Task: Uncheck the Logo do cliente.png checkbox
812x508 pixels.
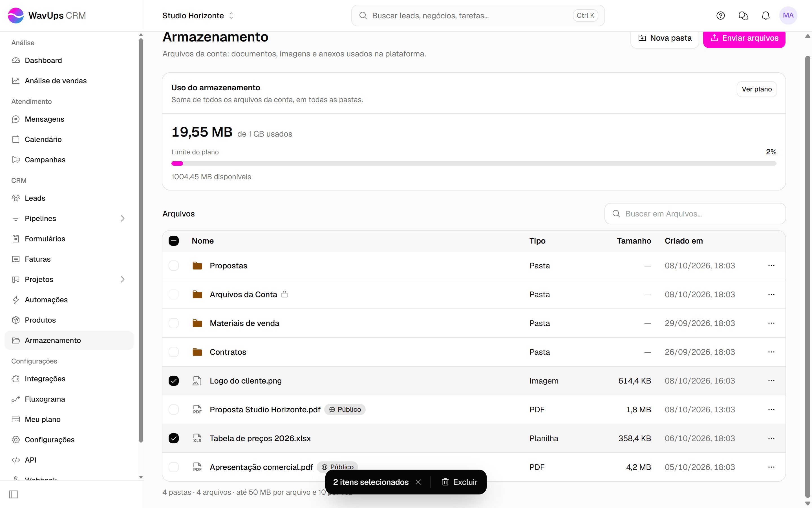Action: tap(173, 381)
